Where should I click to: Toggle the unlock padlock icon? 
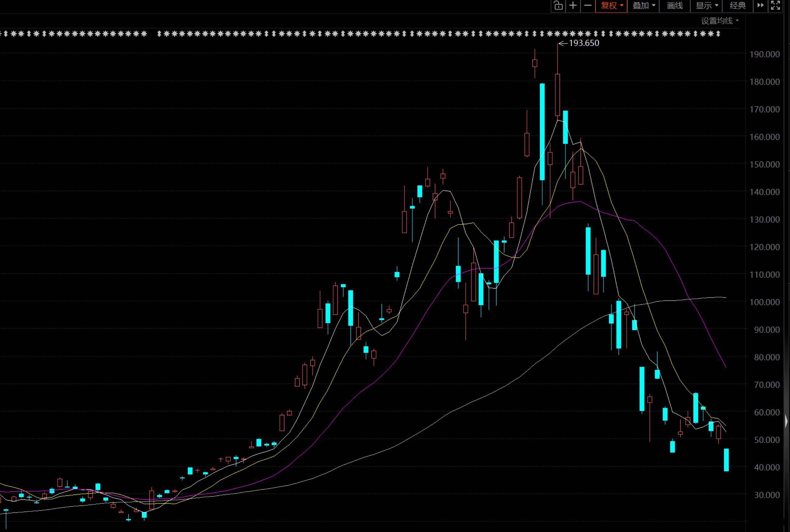[558, 6]
